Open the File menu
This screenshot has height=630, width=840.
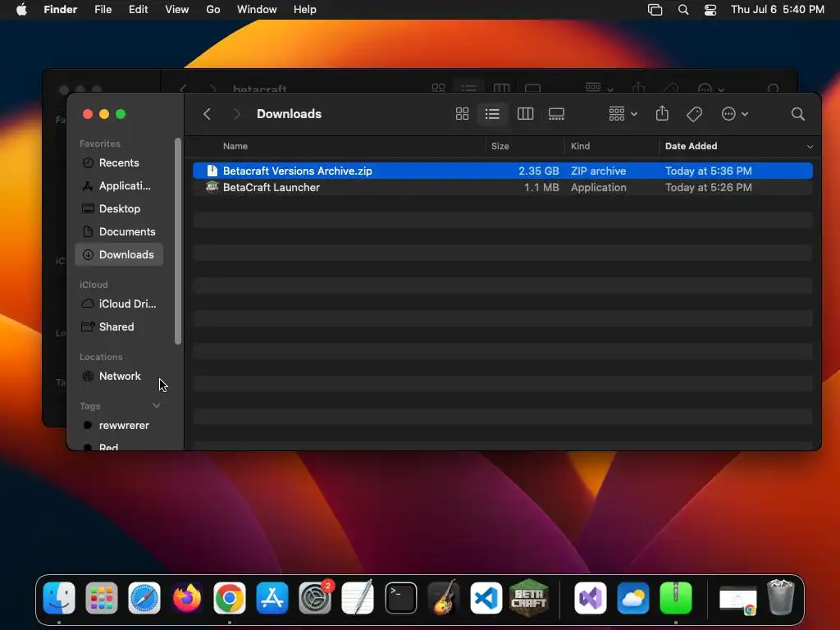point(103,10)
